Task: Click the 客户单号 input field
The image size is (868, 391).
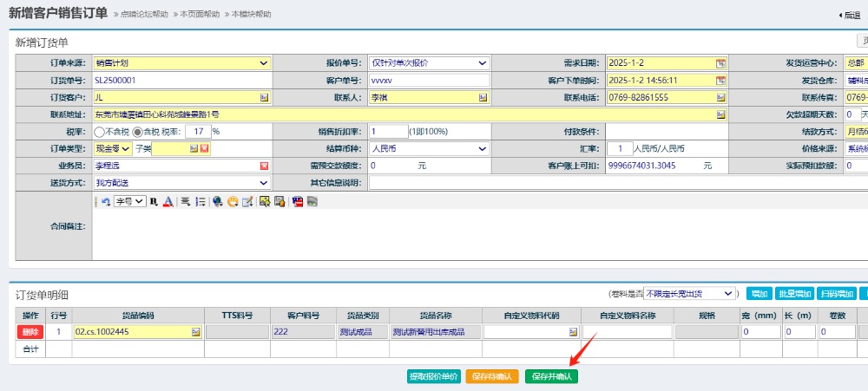Action: [x=429, y=81]
